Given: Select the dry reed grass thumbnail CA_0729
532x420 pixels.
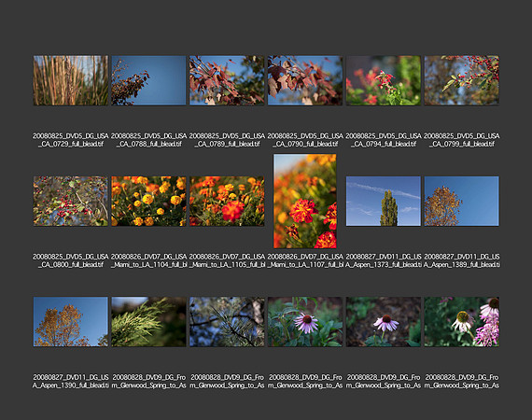Looking at the screenshot, I should [x=71, y=80].
